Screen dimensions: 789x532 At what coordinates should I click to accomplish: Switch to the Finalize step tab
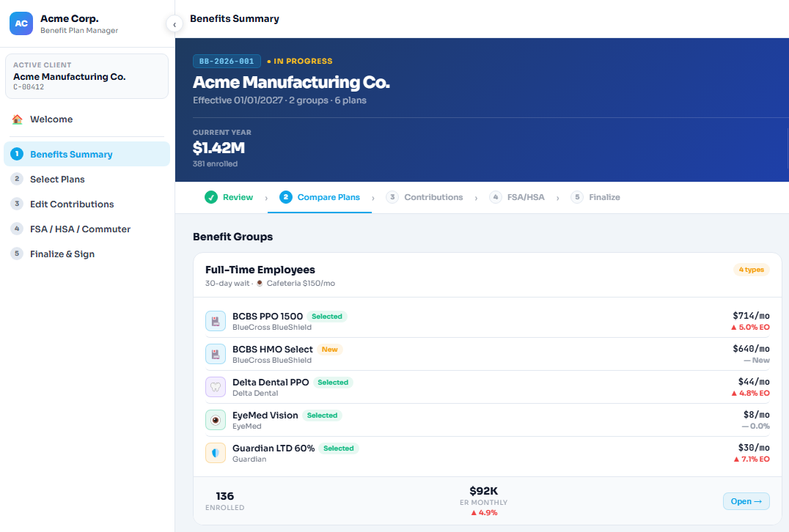pyautogui.click(x=595, y=197)
